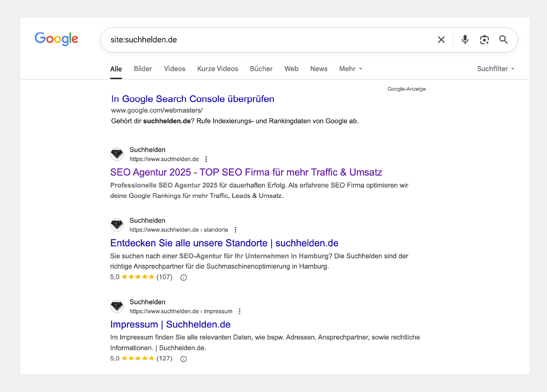
Task: Open Impressum | Suchhelden.de result
Action: tap(170, 325)
